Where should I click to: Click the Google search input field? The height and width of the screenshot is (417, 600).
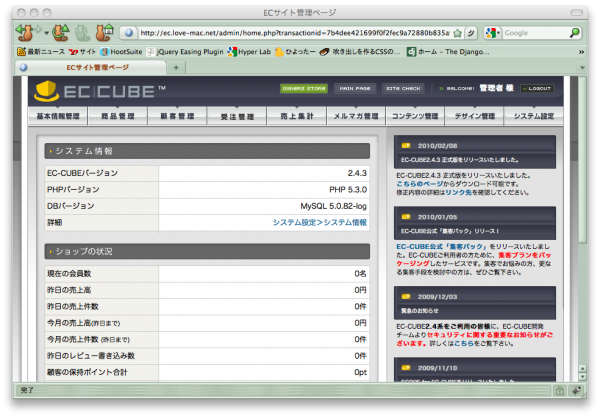(535, 33)
